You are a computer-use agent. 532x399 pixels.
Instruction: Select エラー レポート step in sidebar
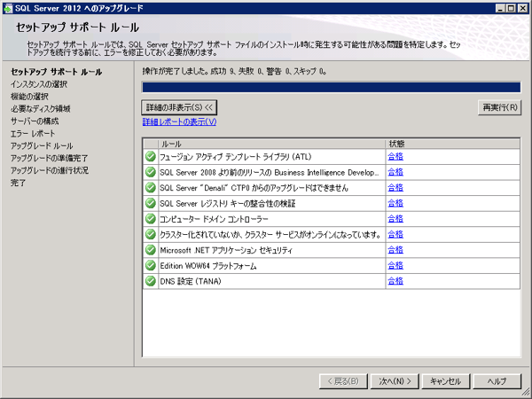click(33, 134)
